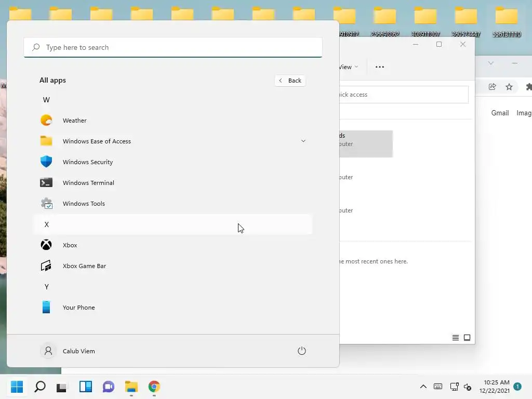Click the Windows Start button on taskbar
The image size is (532, 399).
coord(17,387)
